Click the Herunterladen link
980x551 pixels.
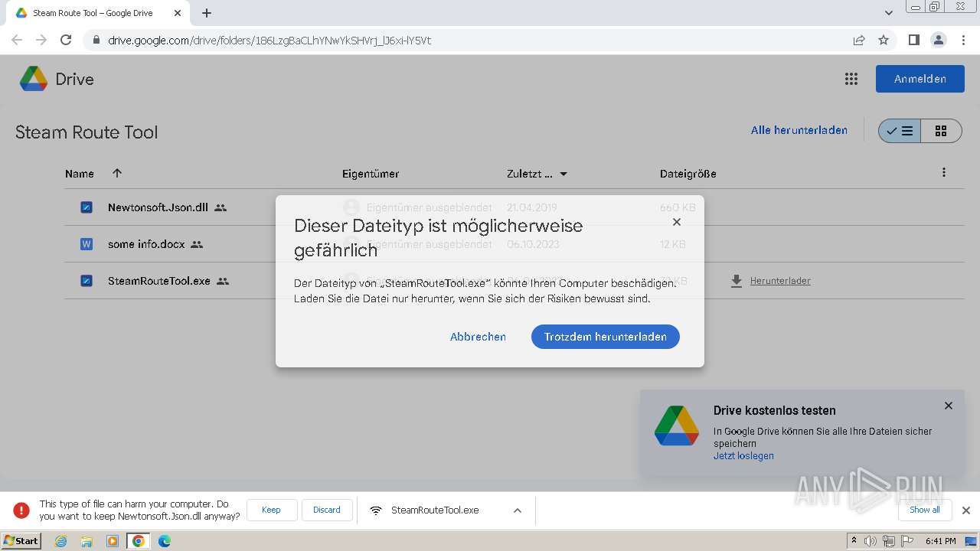click(x=780, y=281)
